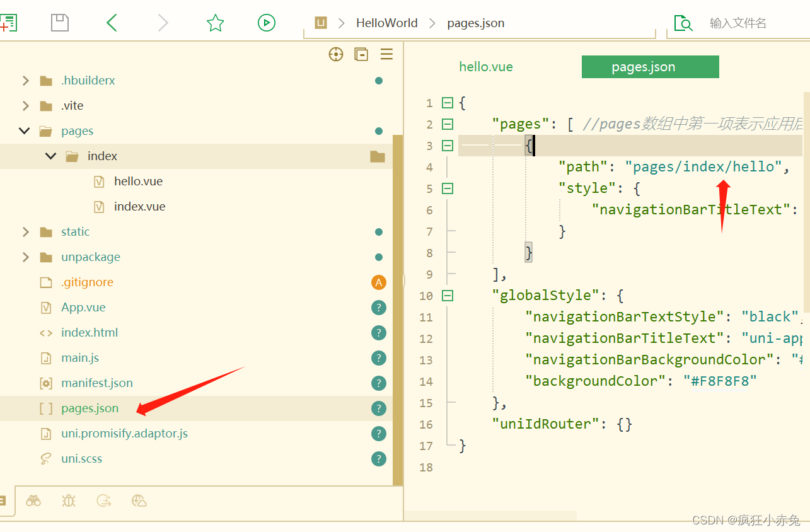Click the project icon in breadcrumb

pos(321,23)
